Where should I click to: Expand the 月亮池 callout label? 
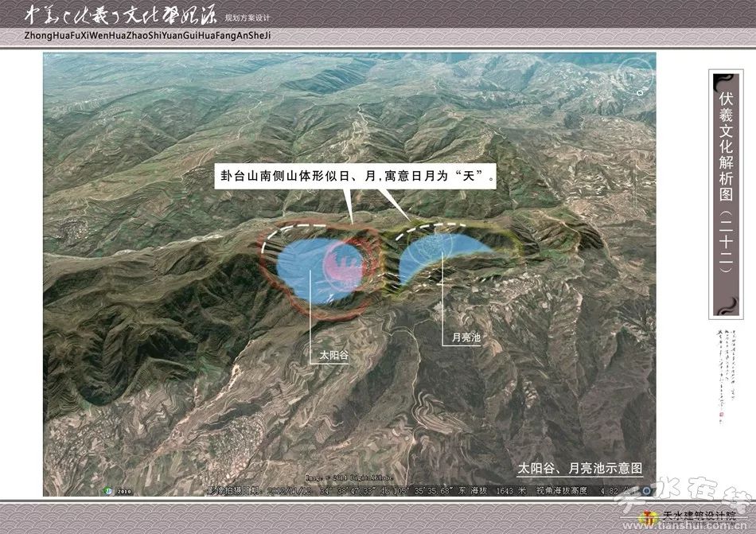pyautogui.click(x=466, y=337)
